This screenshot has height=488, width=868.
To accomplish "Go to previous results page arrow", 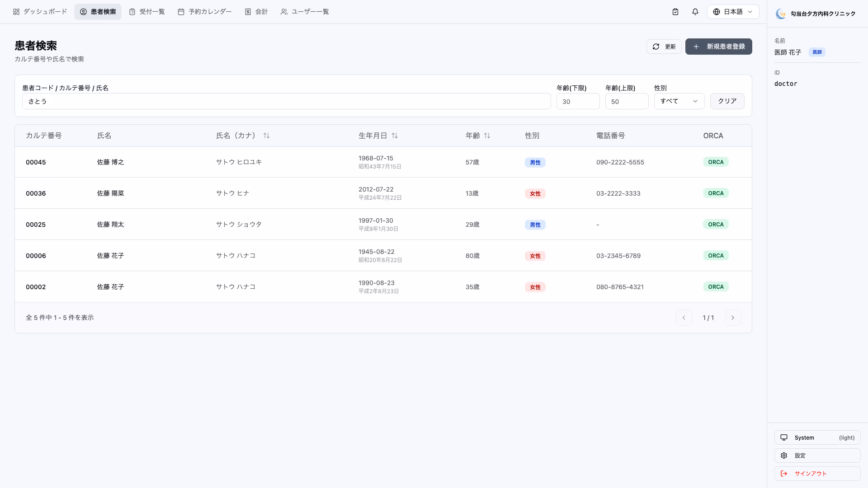I will point(684,318).
